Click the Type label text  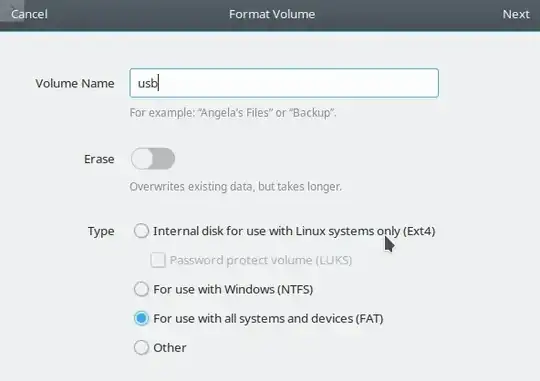tap(101, 231)
